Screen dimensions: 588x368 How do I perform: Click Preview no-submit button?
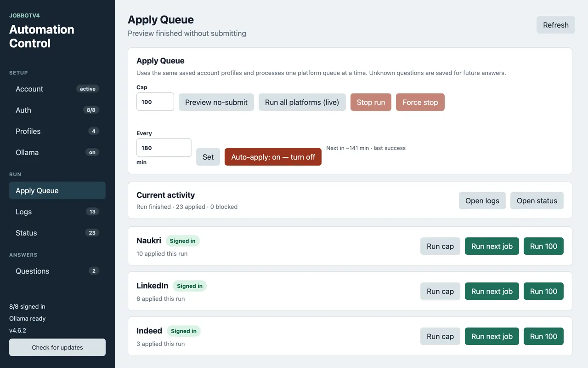point(216,102)
